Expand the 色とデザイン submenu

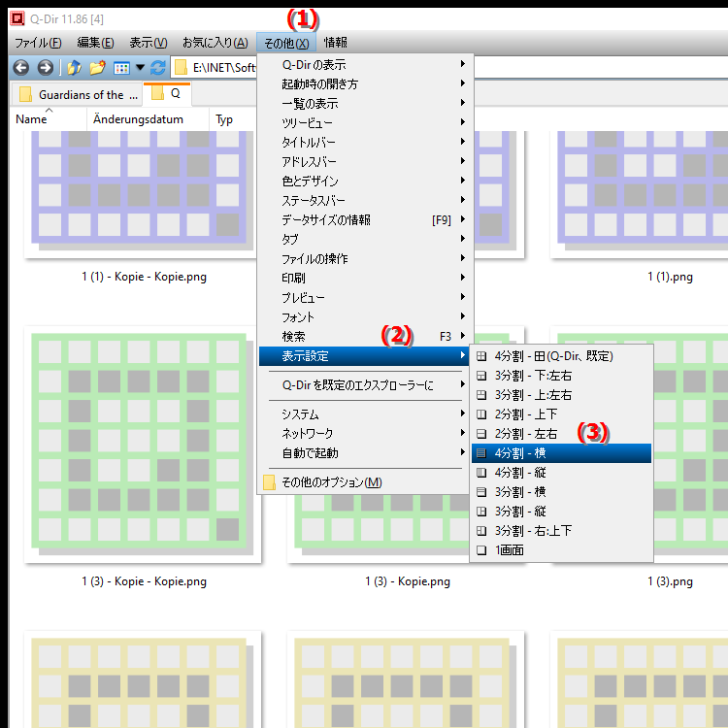point(366,182)
